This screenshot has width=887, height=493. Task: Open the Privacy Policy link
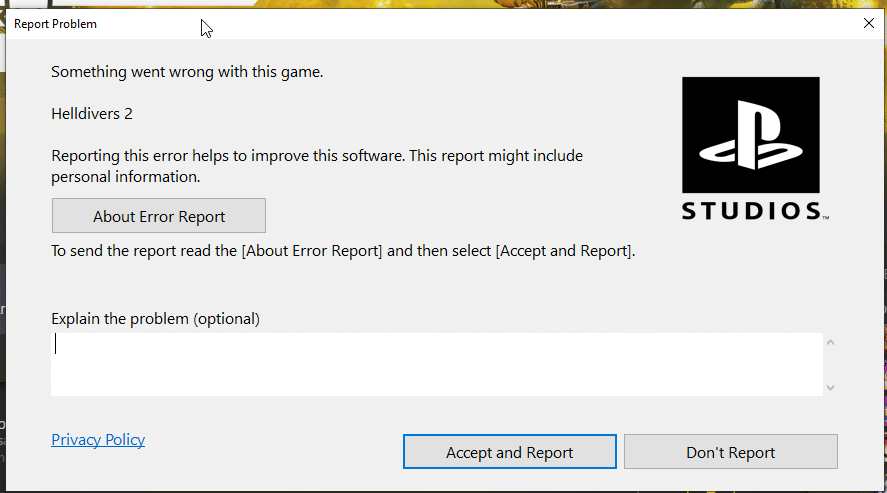[98, 440]
